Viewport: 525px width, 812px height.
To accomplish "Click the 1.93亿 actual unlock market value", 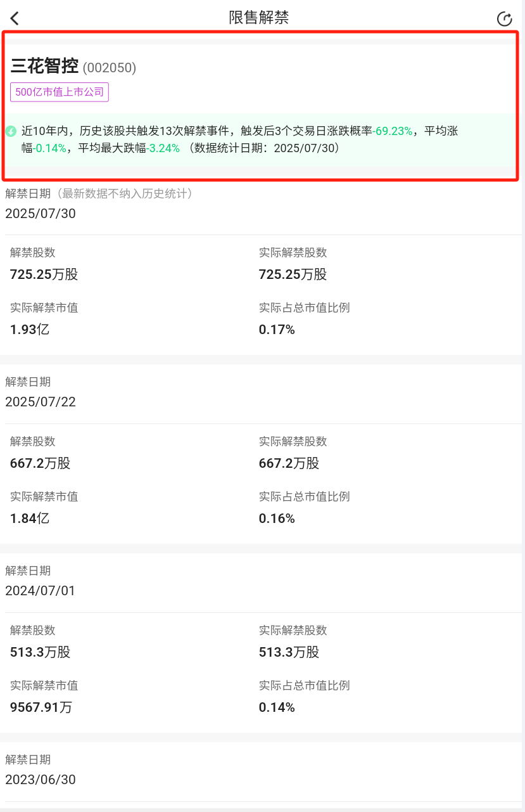I will 30,330.
